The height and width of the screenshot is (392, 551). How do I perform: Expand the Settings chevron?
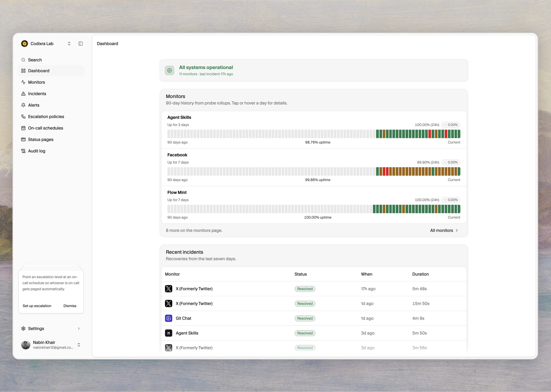point(79,329)
